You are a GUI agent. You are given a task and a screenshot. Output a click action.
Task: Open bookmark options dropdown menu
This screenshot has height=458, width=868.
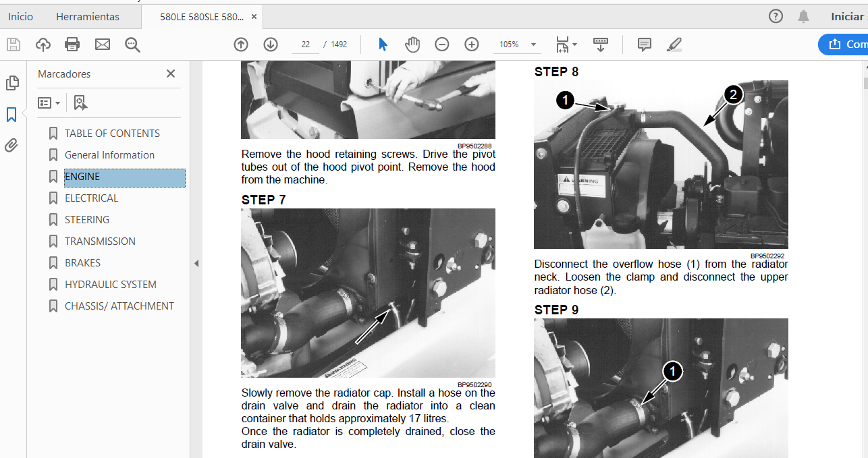pyautogui.click(x=49, y=103)
